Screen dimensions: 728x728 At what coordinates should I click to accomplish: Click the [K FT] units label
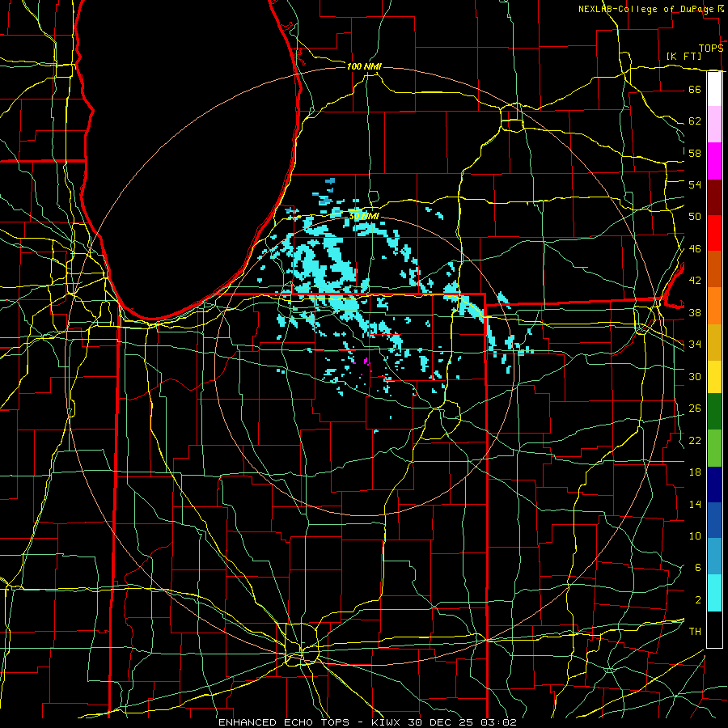(684, 56)
